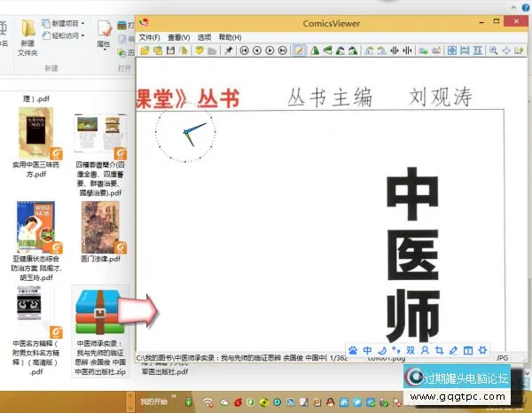The height and width of the screenshot is (413, 532).
Task: Open file icon in ComicsViewer toolbar
Action: 145,51
